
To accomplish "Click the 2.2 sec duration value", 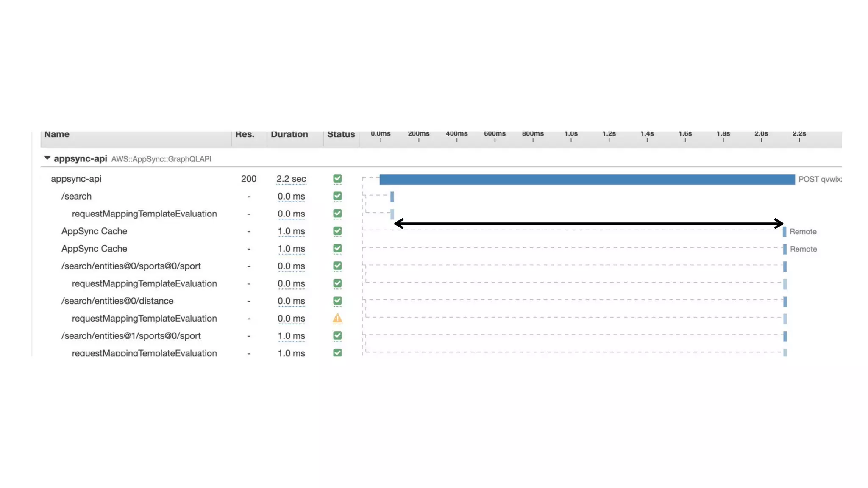I will 291,179.
